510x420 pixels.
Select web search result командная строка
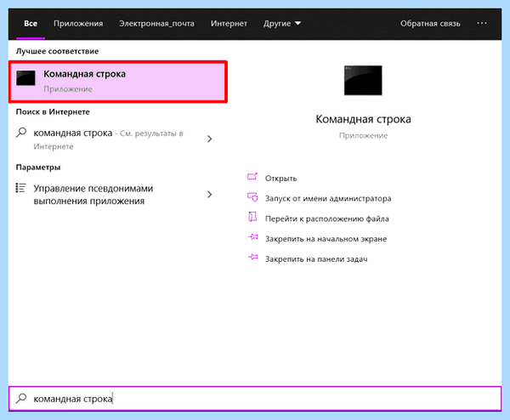tap(110, 139)
